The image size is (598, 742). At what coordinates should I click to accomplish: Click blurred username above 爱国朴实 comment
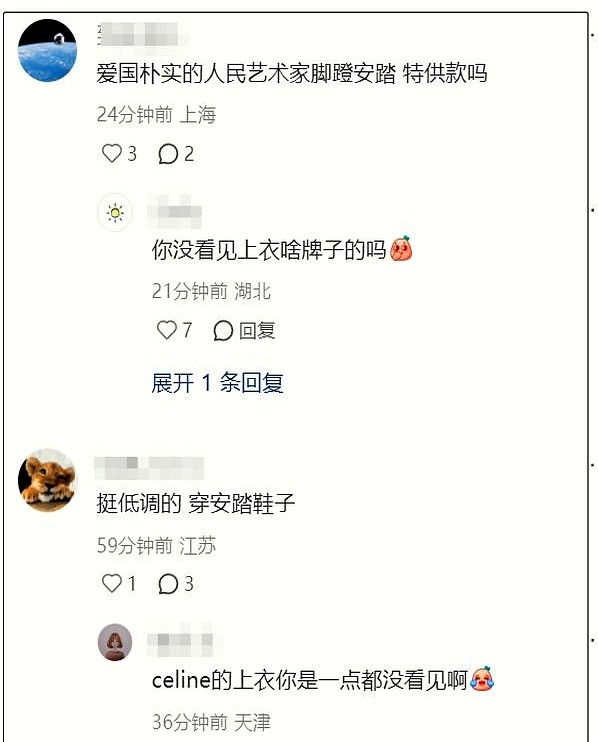(142, 35)
